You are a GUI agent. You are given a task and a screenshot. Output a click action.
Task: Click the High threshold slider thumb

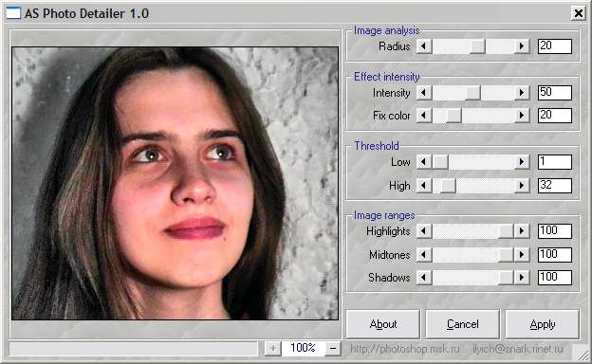(448, 186)
